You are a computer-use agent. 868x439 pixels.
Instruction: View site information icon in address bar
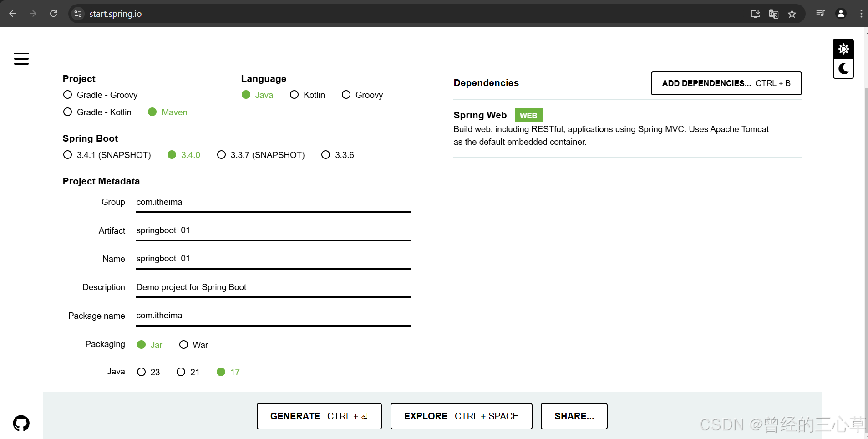click(78, 14)
